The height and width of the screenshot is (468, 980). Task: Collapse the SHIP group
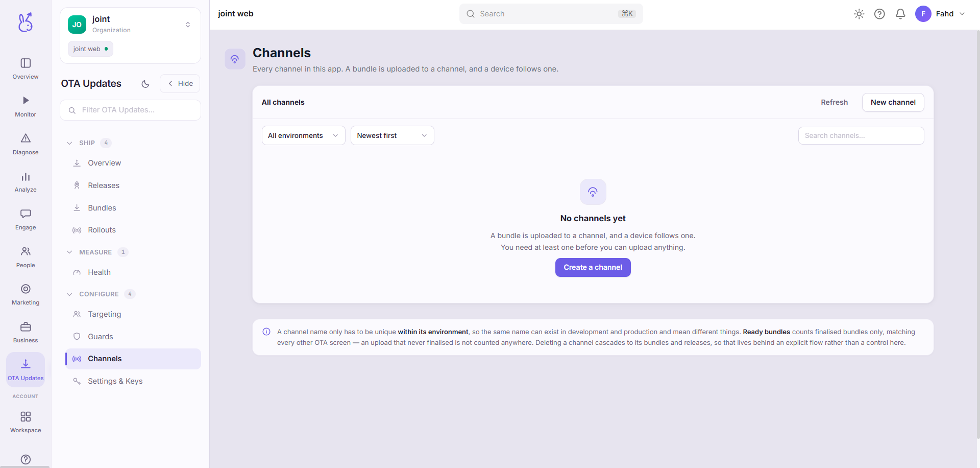[x=69, y=143]
